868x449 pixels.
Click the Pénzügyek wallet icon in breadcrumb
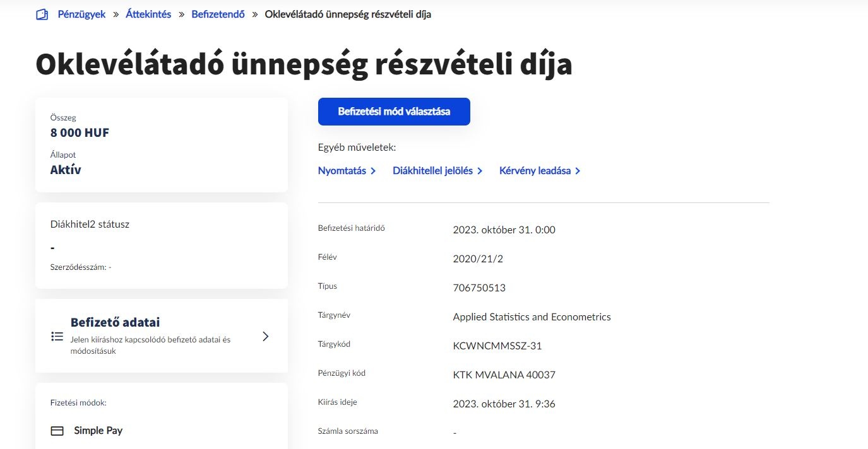tap(42, 15)
